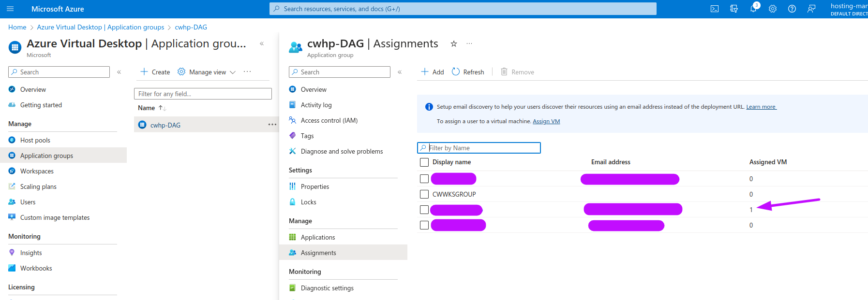Viewport: 868px width, 300px height.
Task: Click the cwhp-DAG breadcrumb
Action: (191, 27)
